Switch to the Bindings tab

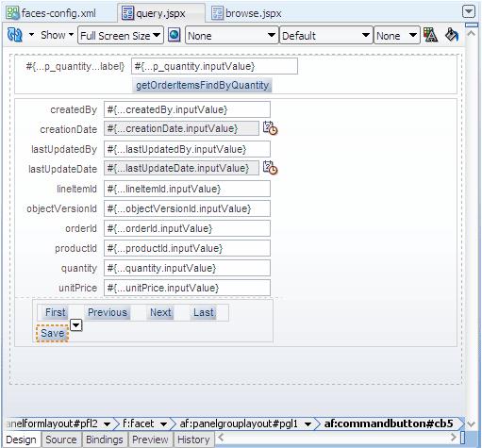105,440
